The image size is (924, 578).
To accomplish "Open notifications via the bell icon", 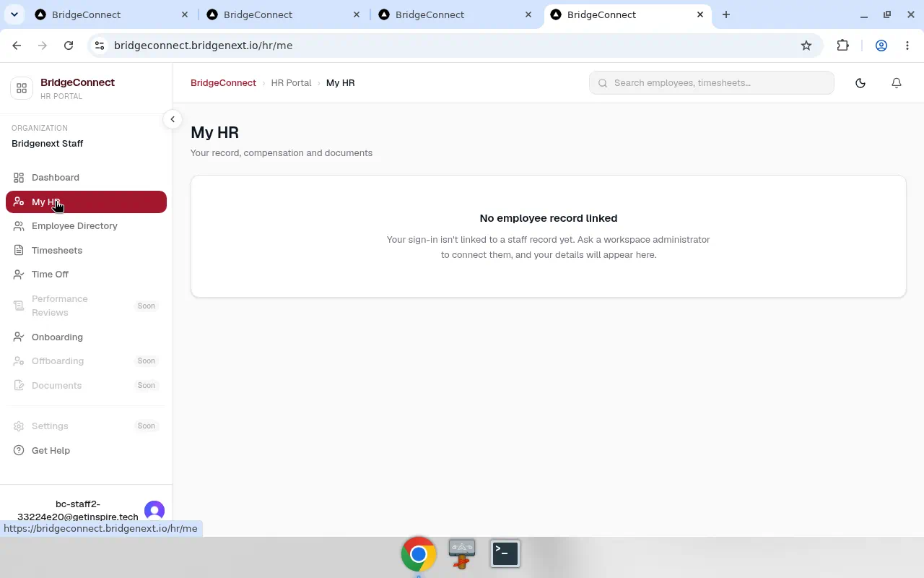I will coord(897,83).
